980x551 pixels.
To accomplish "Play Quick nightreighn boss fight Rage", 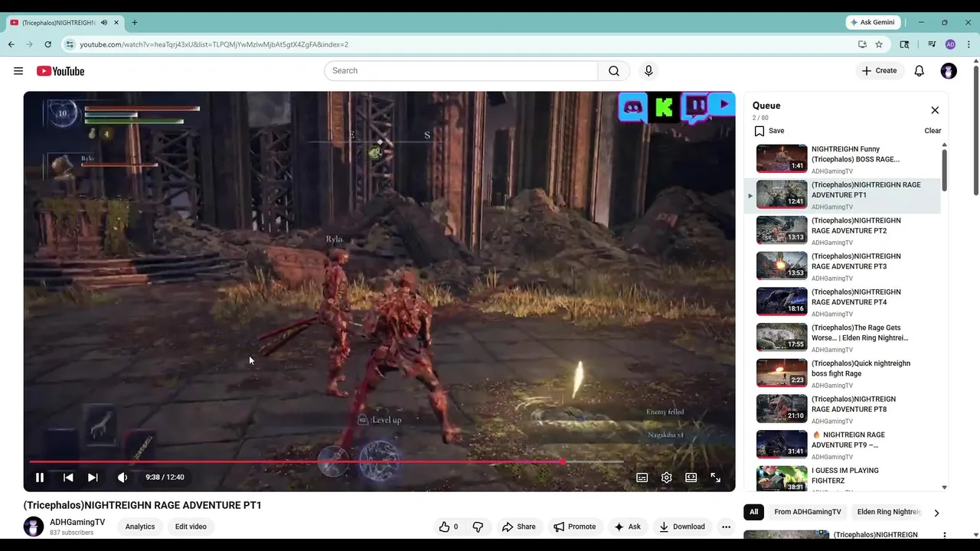I will [x=842, y=373].
